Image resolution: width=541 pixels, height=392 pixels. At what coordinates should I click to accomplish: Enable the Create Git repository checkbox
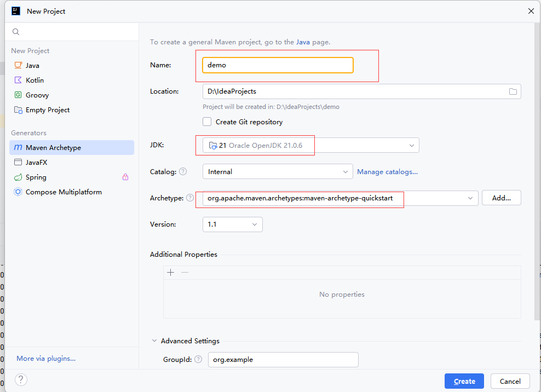207,122
